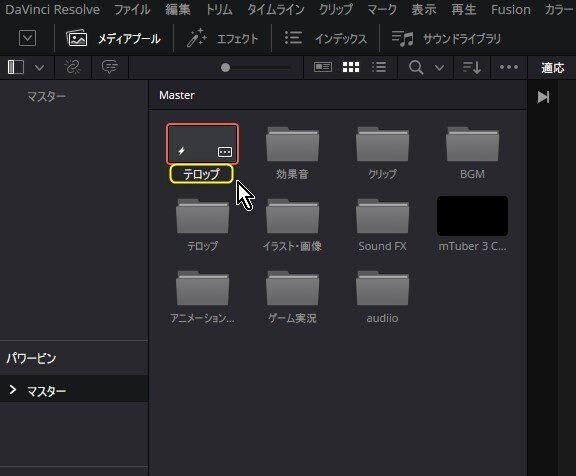Open the DaVinci Resolve menu
Image resolution: width=576 pixels, height=476 pixels.
click(x=53, y=10)
